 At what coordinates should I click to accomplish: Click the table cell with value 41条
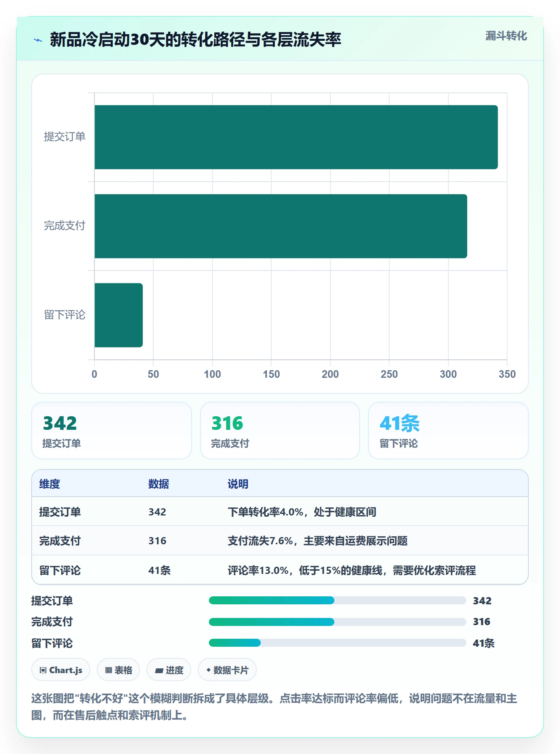pos(160,570)
